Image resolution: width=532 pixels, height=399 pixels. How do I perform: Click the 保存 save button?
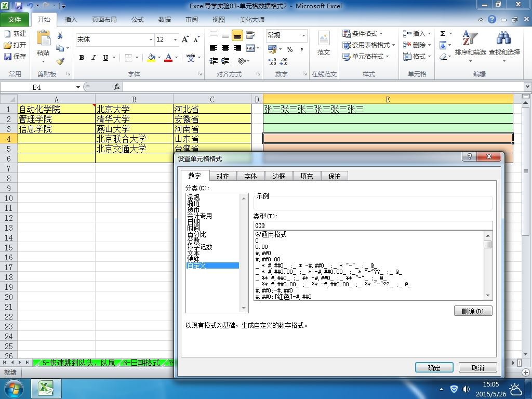click(15, 56)
